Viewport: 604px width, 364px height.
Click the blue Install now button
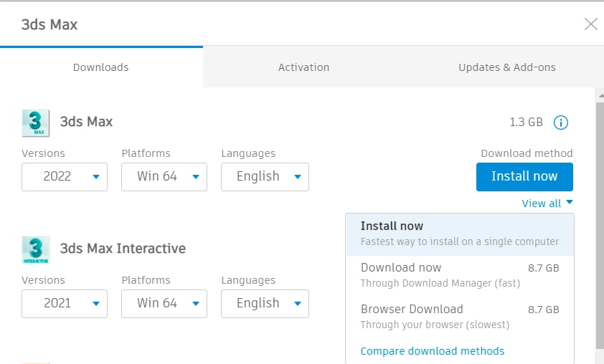coord(524,176)
